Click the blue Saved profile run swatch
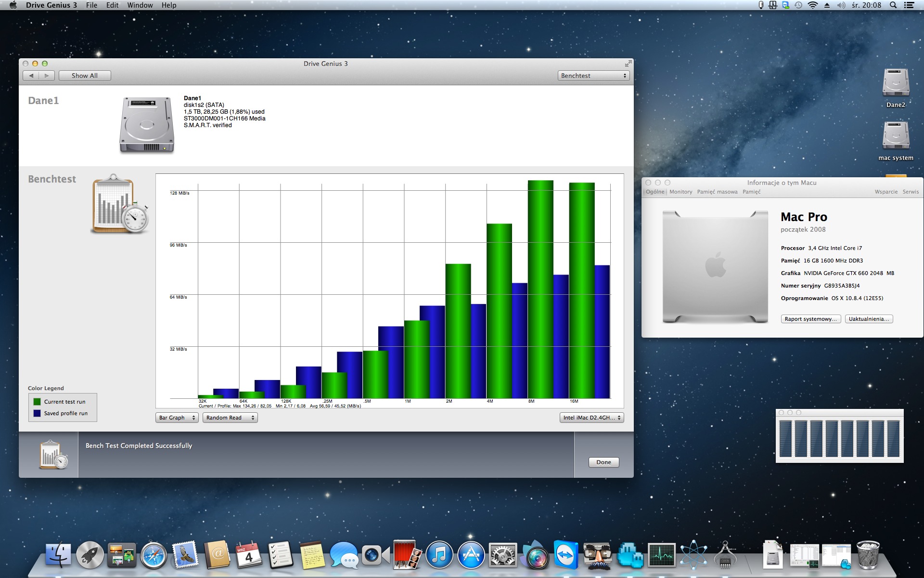 point(37,413)
